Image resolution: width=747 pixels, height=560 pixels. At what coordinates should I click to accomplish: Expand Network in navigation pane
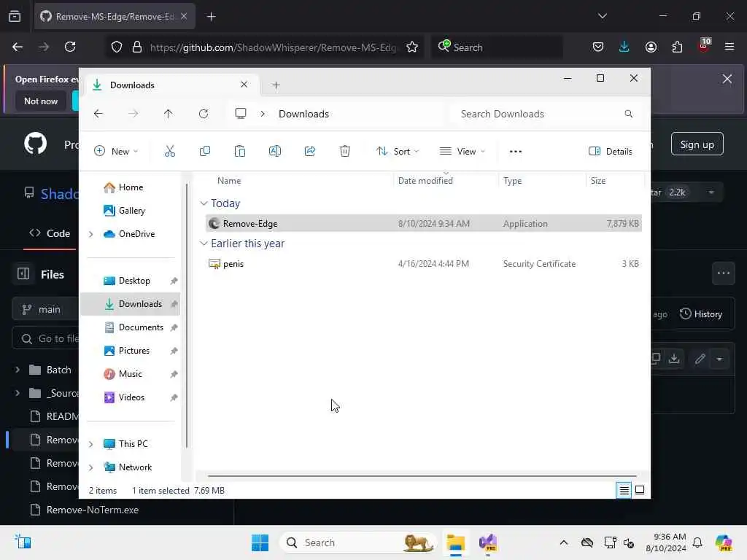90,467
